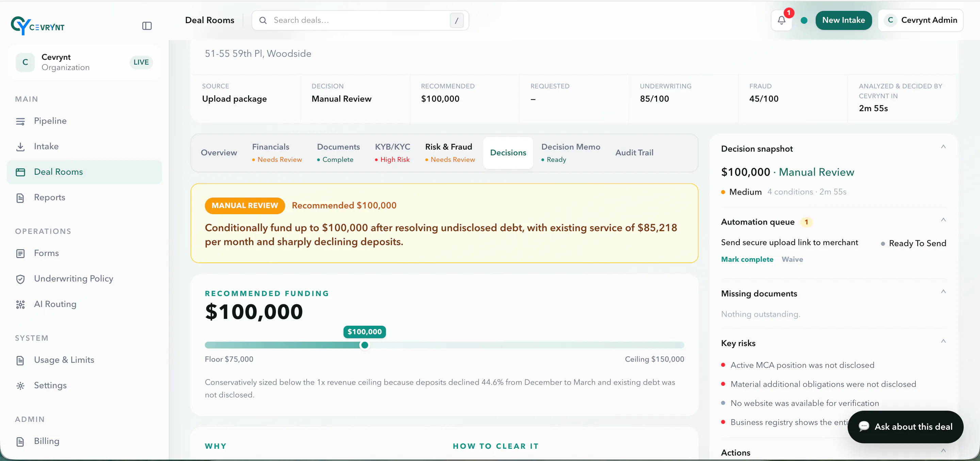Open the Decision Memo tab
The width and height of the screenshot is (980, 461).
(x=571, y=153)
